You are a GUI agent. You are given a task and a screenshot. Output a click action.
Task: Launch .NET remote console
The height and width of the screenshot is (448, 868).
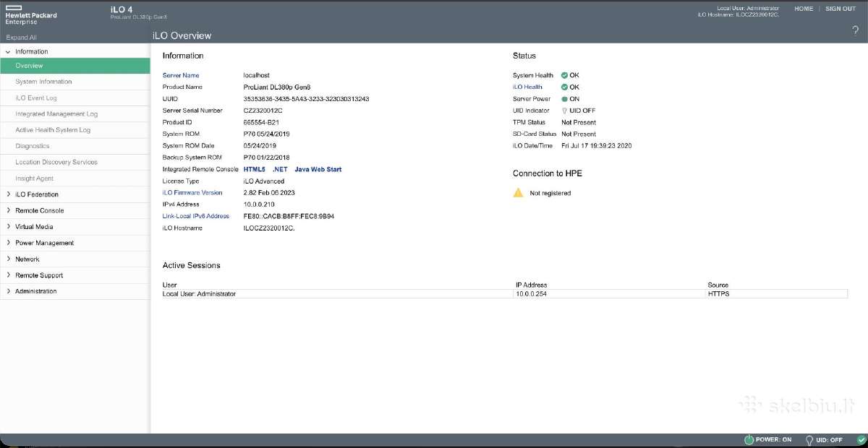280,169
